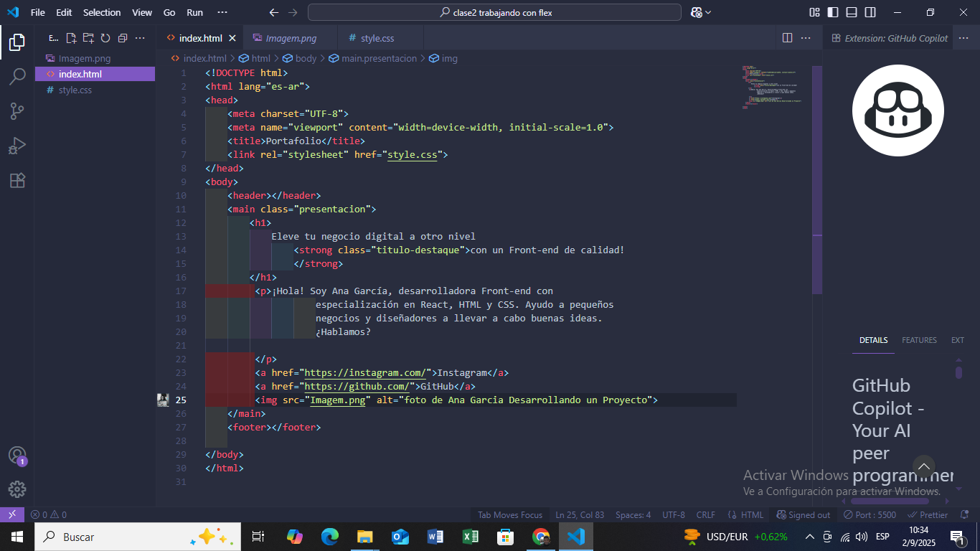Change end-of-line sequence via CRLF
Screen dimensions: 980x551
pos(706,514)
